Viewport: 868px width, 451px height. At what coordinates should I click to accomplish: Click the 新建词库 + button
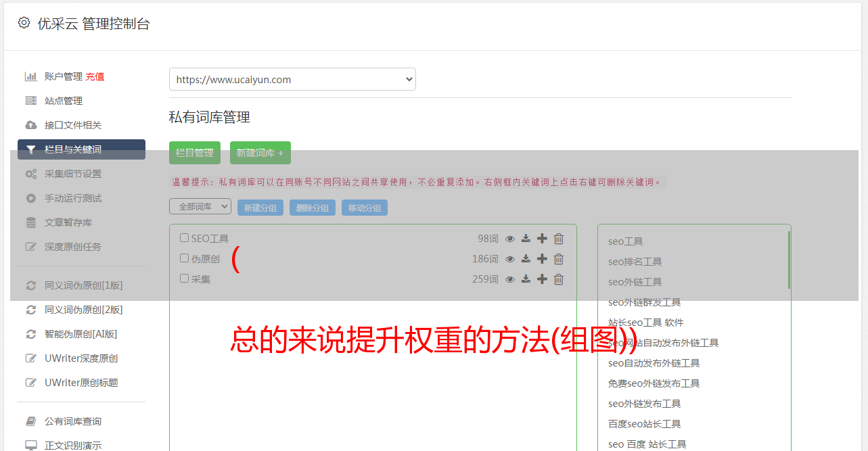click(x=260, y=153)
